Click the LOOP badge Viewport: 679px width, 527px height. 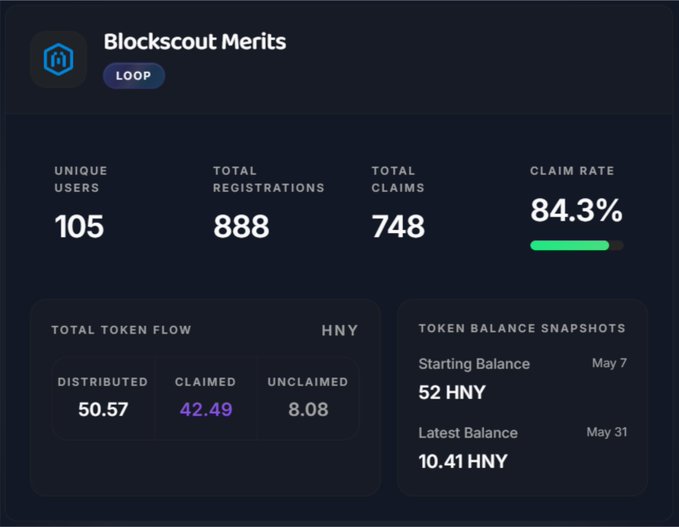(x=134, y=76)
